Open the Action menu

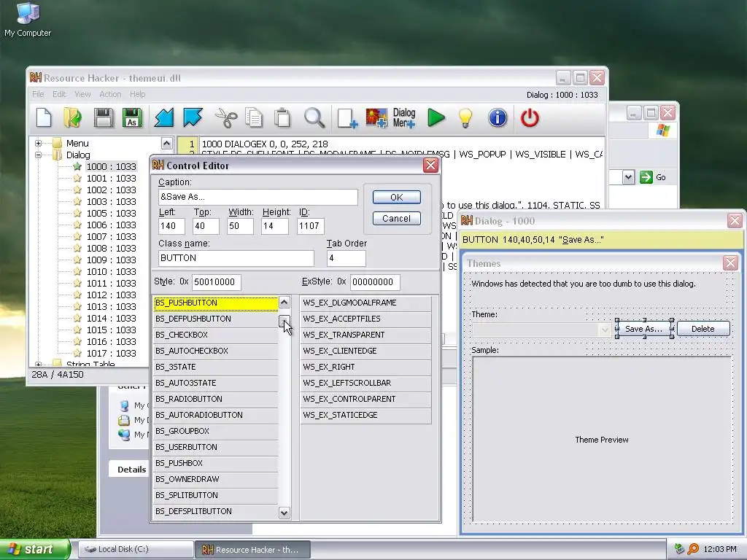110,94
